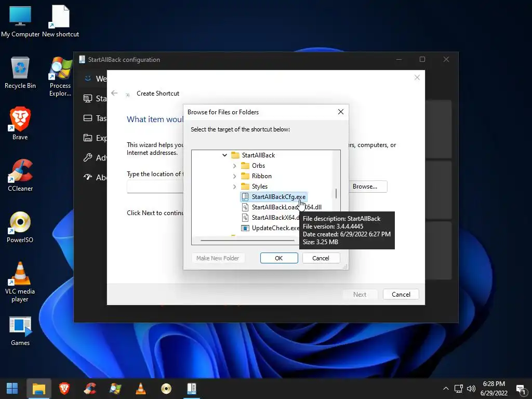The height and width of the screenshot is (399, 532).
Task: Launch VLC media player from the desktop
Action: click(20, 282)
